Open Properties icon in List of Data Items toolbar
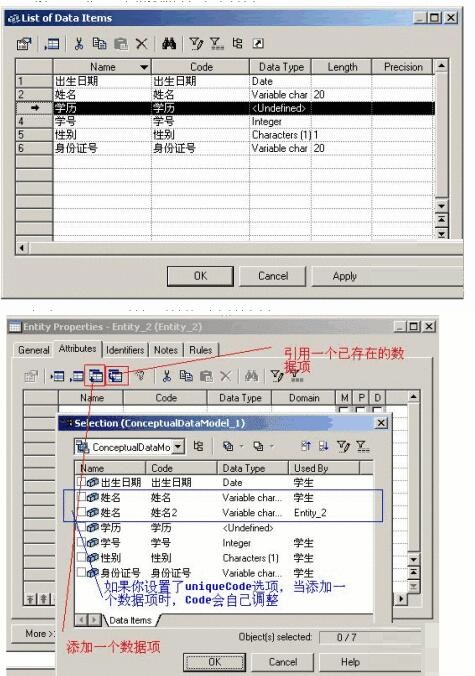The width and height of the screenshot is (475, 676). point(24,44)
